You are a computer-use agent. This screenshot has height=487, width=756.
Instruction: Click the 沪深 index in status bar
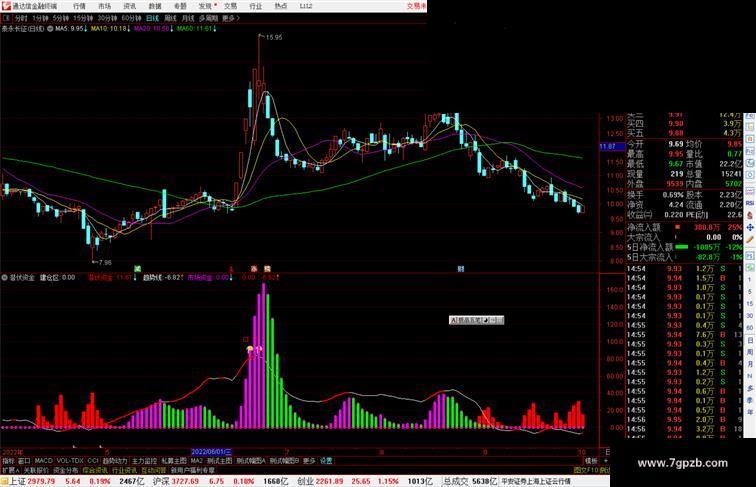point(162,481)
